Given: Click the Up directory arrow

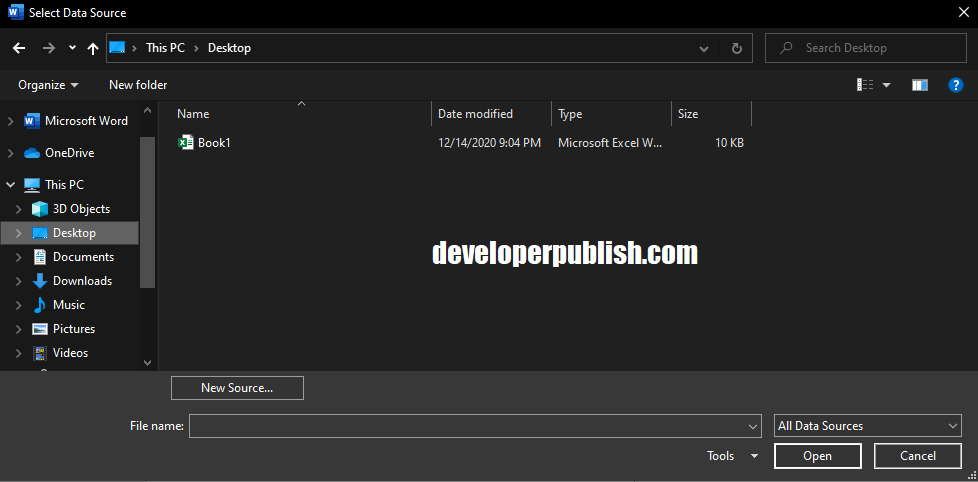Looking at the screenshot, I should click(x=93, y=48).
